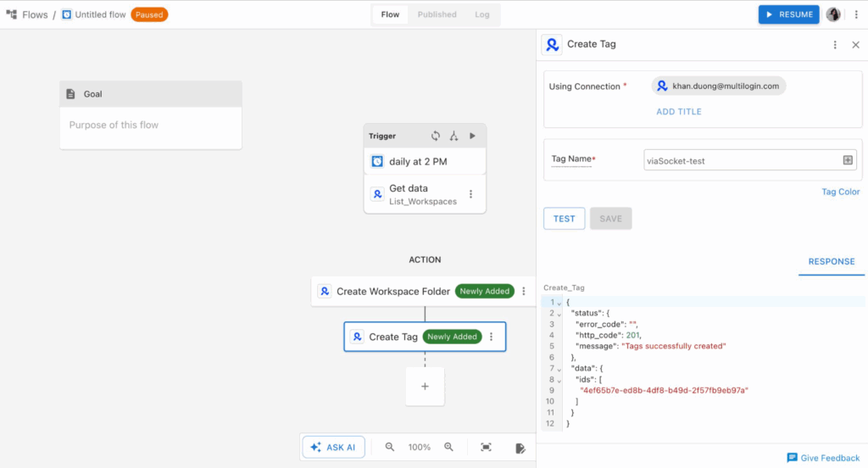This screenshot has width=868, height=468.
Task: Open the Flows breadcrumb icon
Action: [11, 14]
